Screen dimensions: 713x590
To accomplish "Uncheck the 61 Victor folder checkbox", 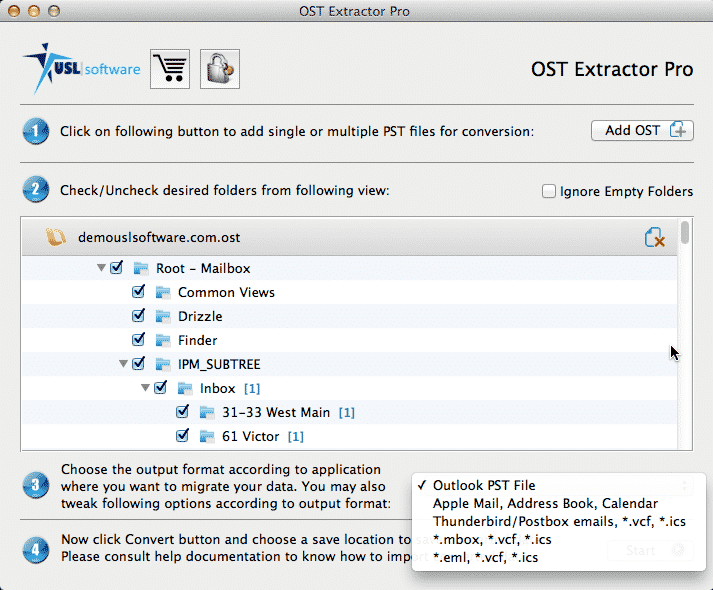I will 182,435.
